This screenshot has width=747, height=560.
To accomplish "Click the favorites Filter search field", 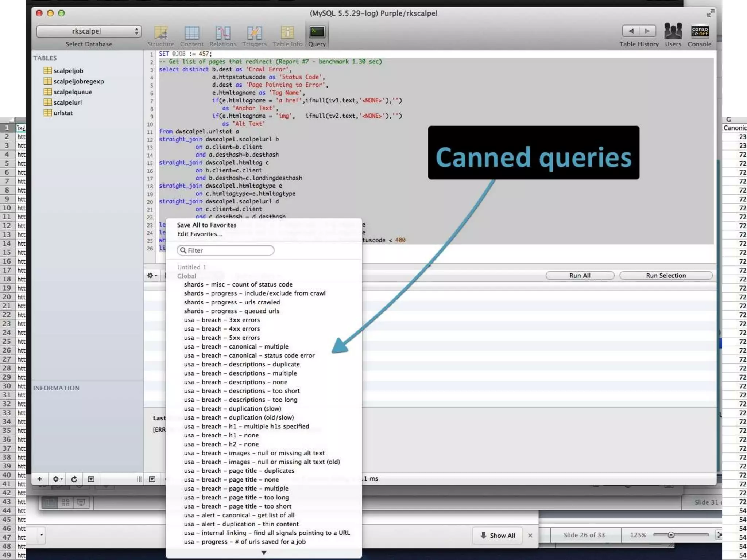I will pos(226,250).
